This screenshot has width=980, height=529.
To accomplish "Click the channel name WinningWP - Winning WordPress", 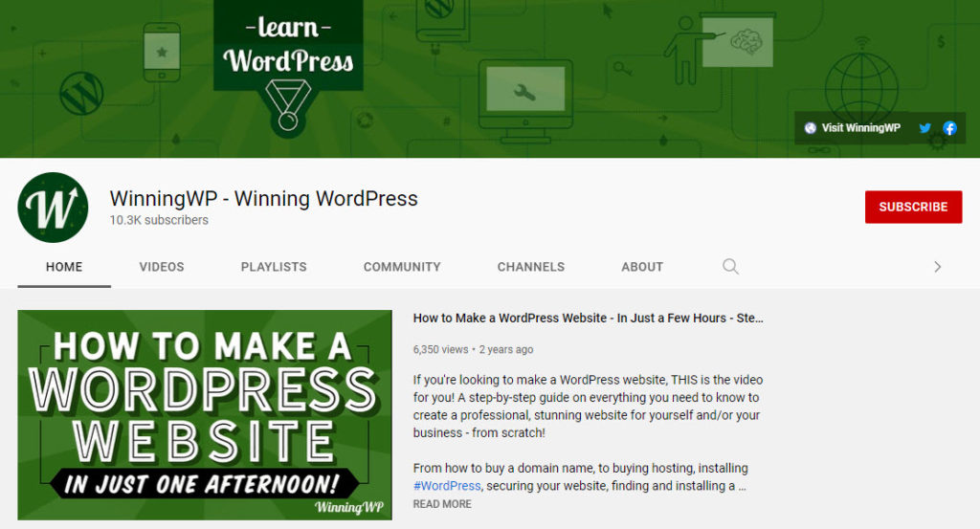I will click(x=263, y=199).
